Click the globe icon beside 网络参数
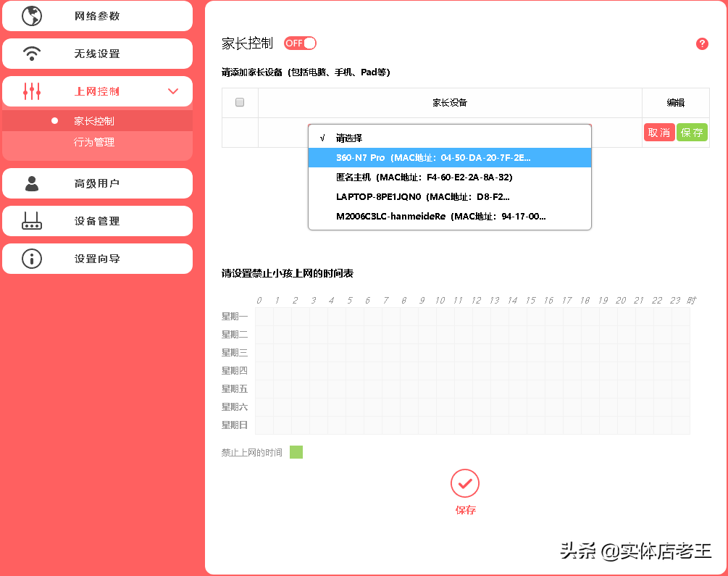 tap(31, 15)
